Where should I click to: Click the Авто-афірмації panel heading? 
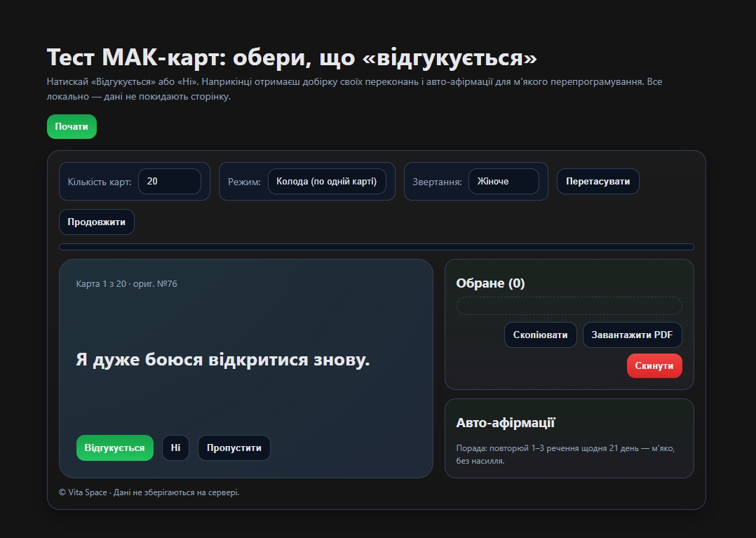pos(505,423)
